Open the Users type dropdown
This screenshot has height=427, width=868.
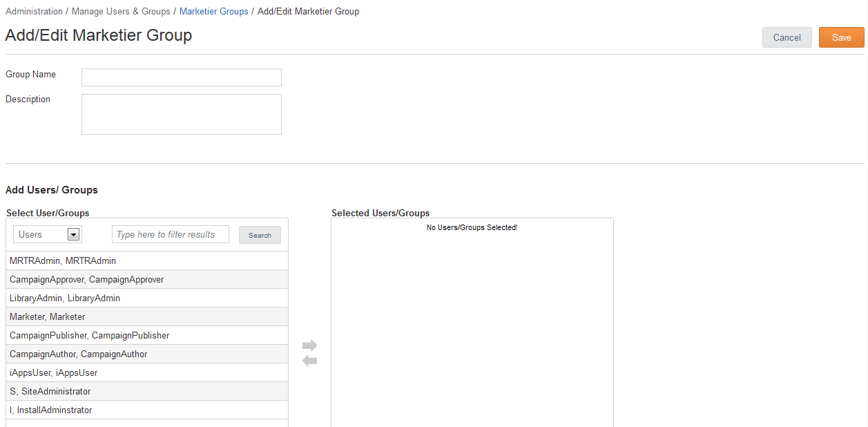click(48, 234)
